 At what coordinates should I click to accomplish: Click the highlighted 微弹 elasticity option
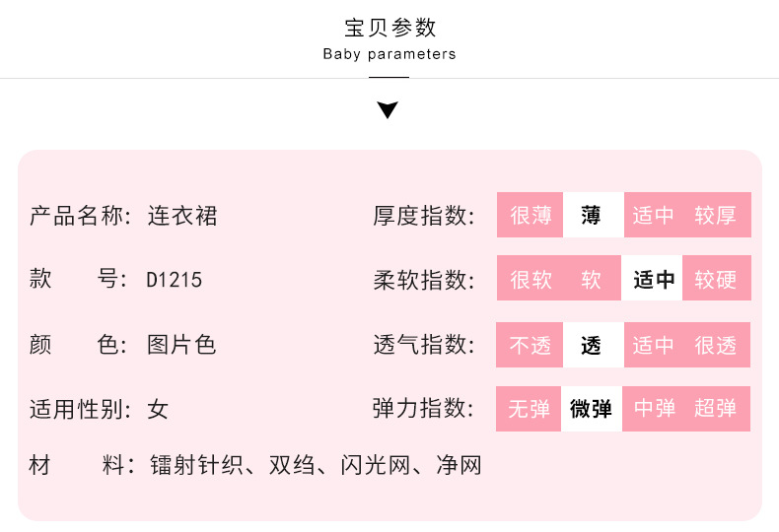click(x=592, y=409)
